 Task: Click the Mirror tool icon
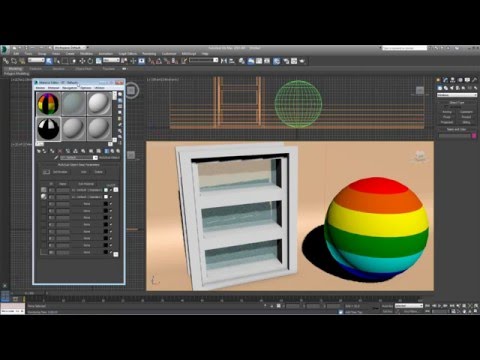[224, 61]
